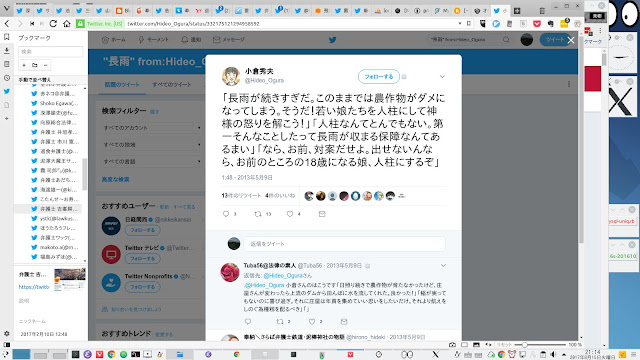The width and height of the screenshot is (640, 360).
Task: Open the Evernote extension icon
Action: tap(550, 24)
